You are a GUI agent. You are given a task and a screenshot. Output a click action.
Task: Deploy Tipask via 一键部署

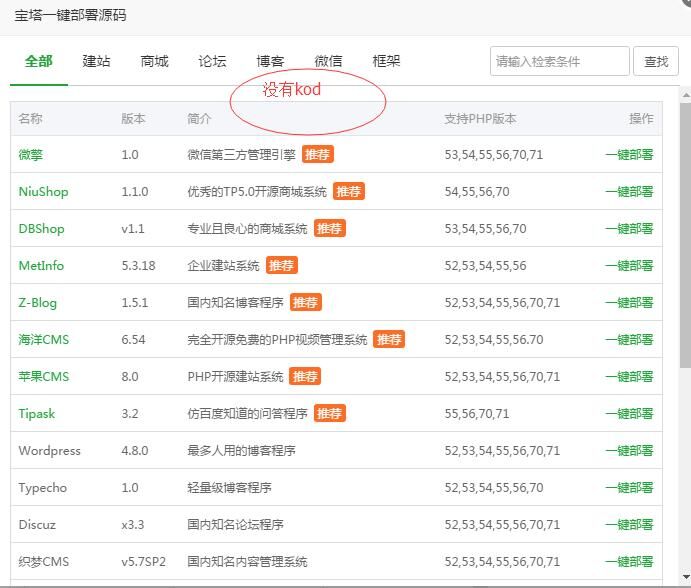point(629,414)
